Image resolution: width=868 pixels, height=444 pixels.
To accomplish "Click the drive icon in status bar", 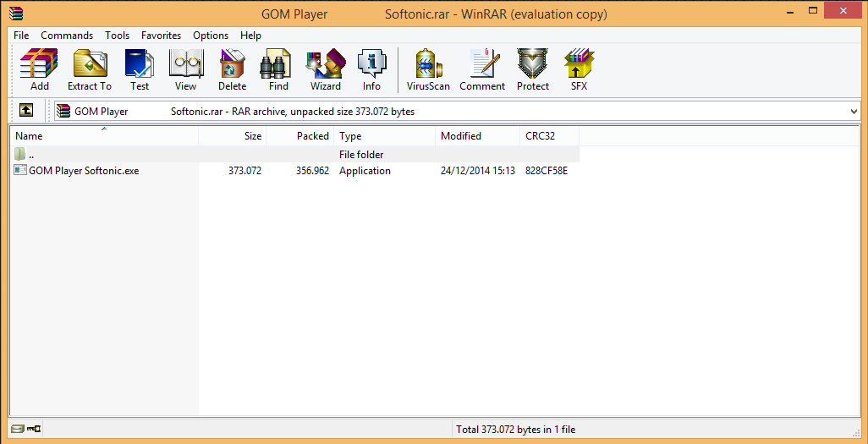I will pos(18,429).
